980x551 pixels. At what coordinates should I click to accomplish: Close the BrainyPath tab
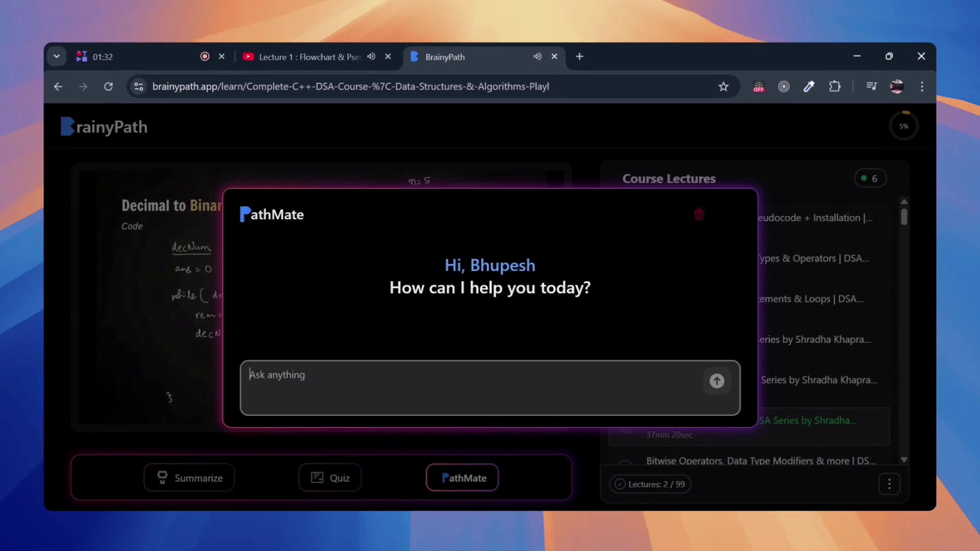point(554,57)
